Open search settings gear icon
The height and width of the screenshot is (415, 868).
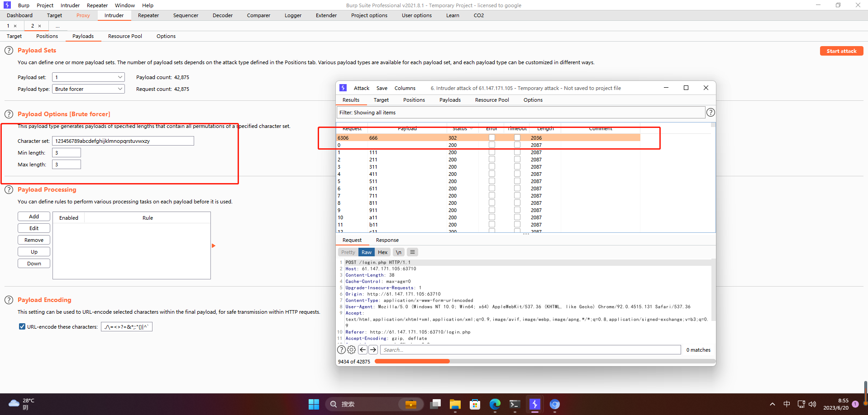pyautogui.click(x=352, y=350)
